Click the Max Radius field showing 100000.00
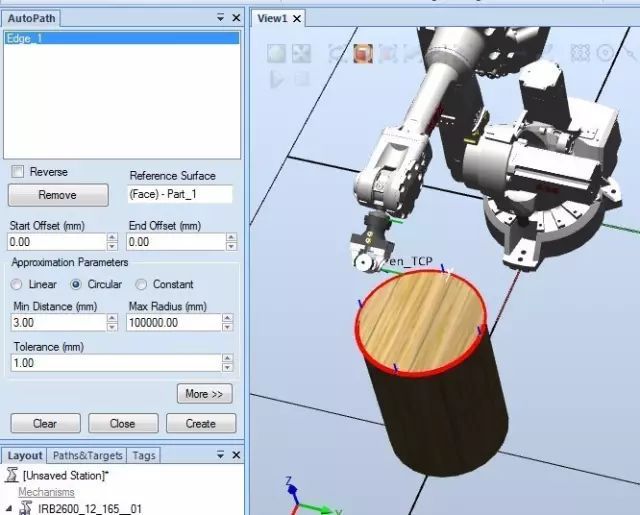The width and height of the screenshot is (640, 515). (174, 323)
